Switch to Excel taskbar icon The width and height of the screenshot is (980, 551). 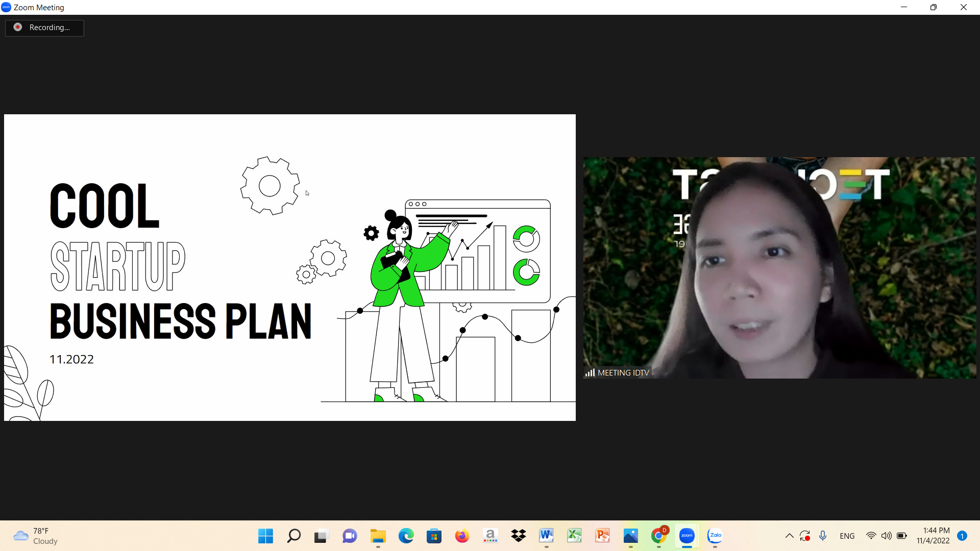(x=574, y=536)
